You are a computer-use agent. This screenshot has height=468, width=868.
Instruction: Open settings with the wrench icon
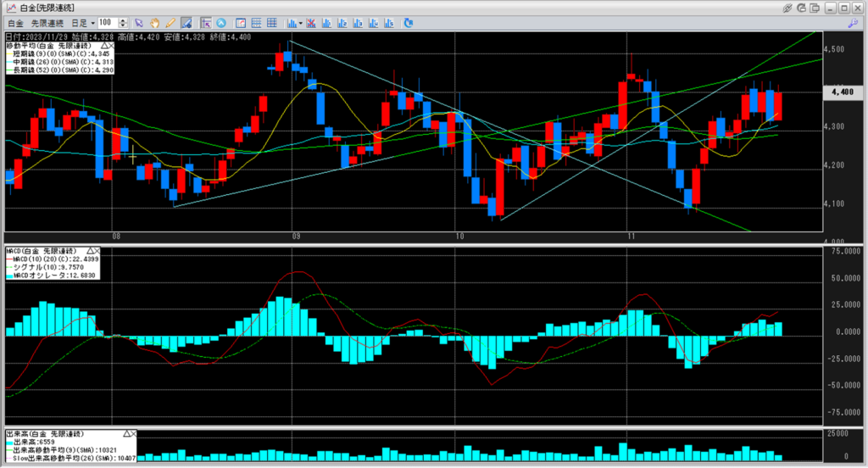click(x=853, y=23)
